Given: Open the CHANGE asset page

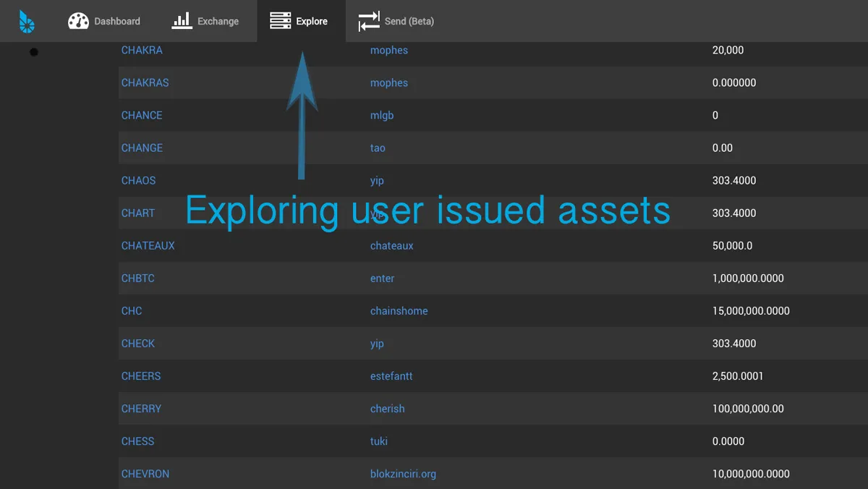Looking at the screenshot, I should (142, 148).
